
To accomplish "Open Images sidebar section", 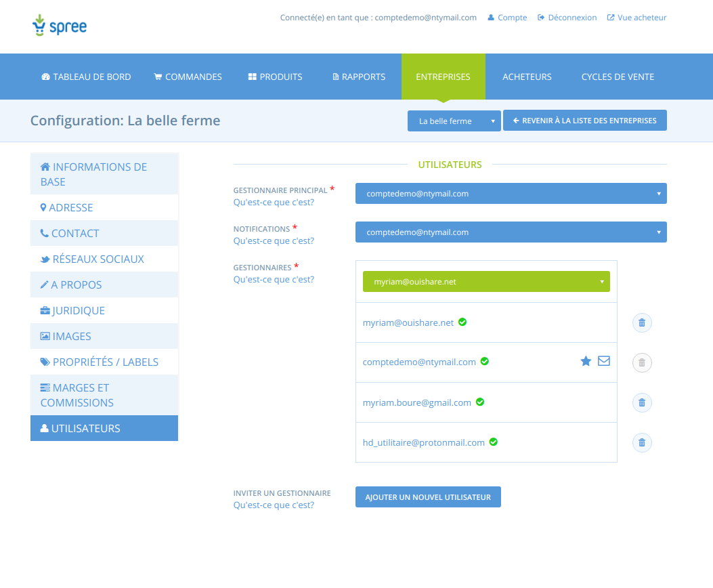I will point(104,336).
